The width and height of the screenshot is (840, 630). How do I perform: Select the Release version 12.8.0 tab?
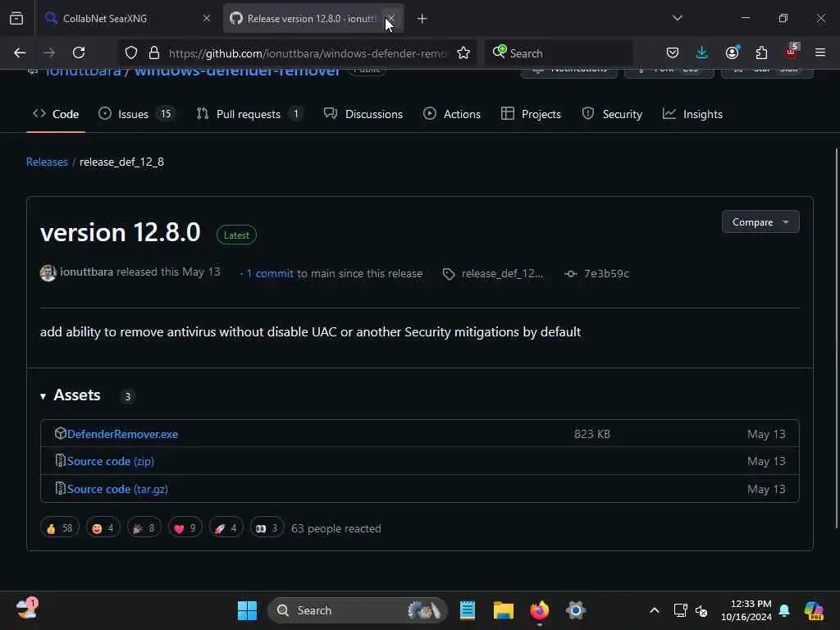click(x=313, y=19)
